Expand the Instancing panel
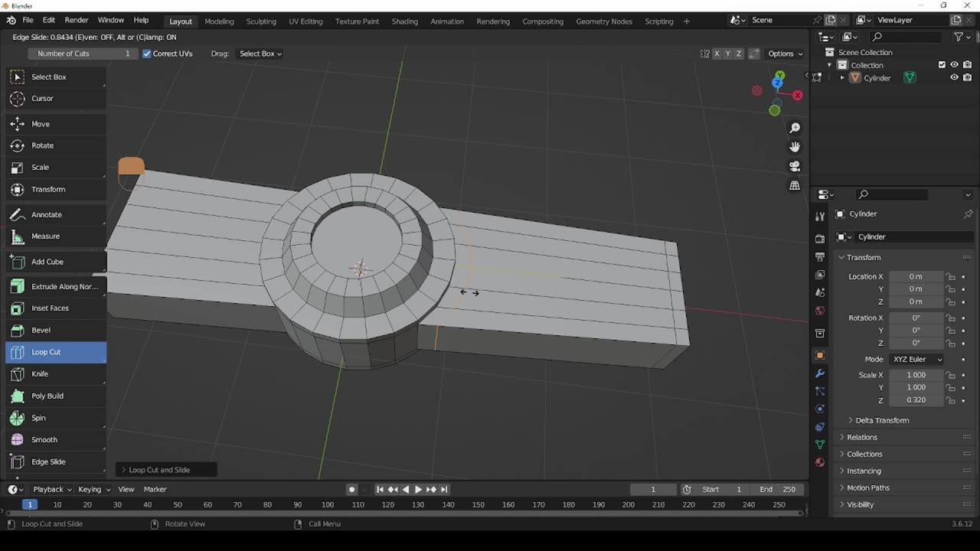980x551 pixels. [x=864, y=471]
